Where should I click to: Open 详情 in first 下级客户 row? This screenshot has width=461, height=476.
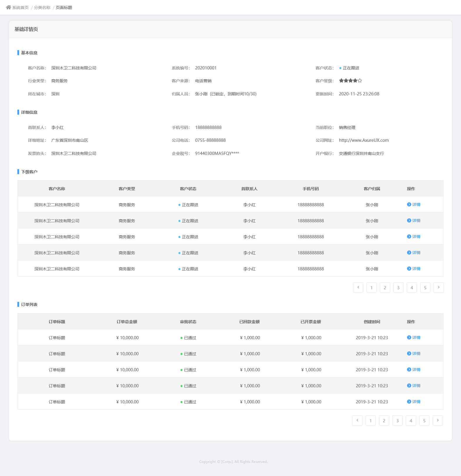click(414, 204)
